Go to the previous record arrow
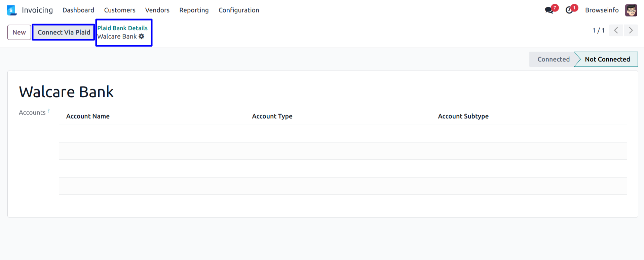Viewport: 644px width, 260px height. tap(616, 30)
